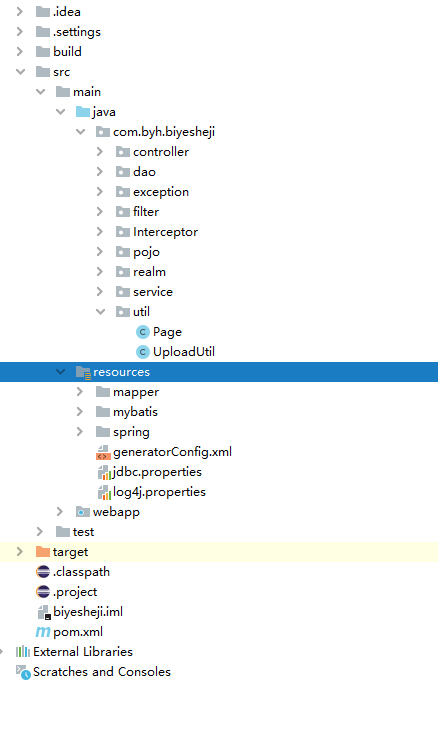
Task: Click the .project Eclipse icon
Action: point(43,592)
